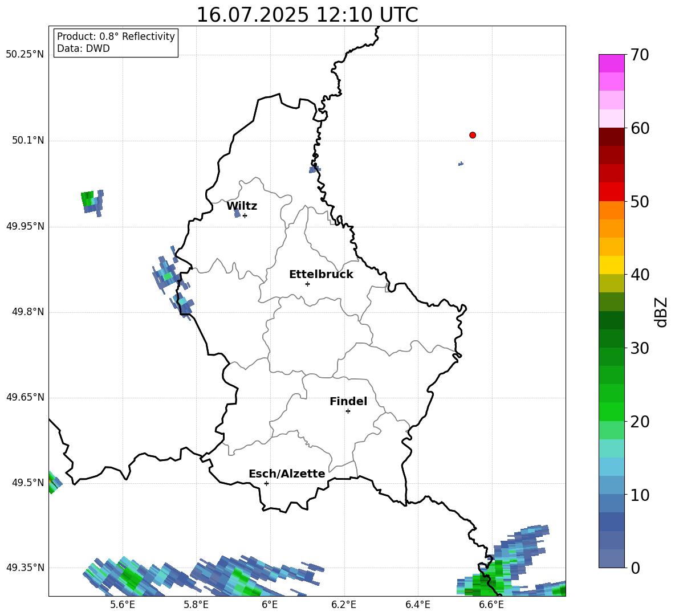Screen dimensions: 675x616
Task: Click the Findel city label
Action: click(348, 401)
